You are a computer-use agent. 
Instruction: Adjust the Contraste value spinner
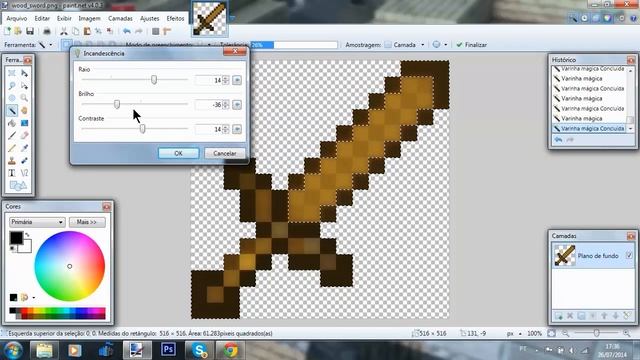pyautogui.click(x=226, y=129)
